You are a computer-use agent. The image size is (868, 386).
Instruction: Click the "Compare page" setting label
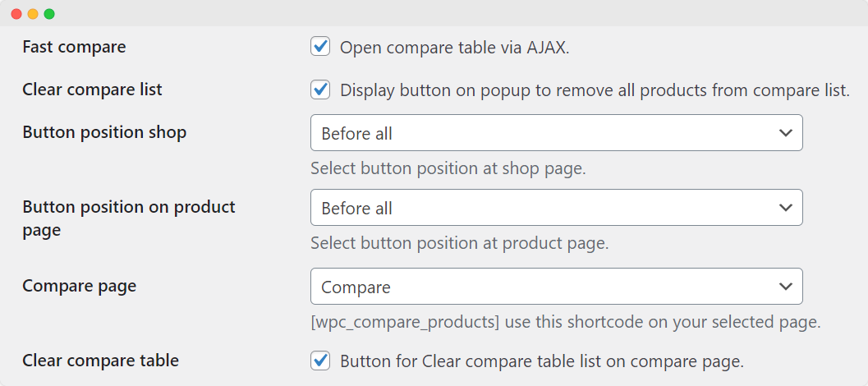tap(79, 286)
